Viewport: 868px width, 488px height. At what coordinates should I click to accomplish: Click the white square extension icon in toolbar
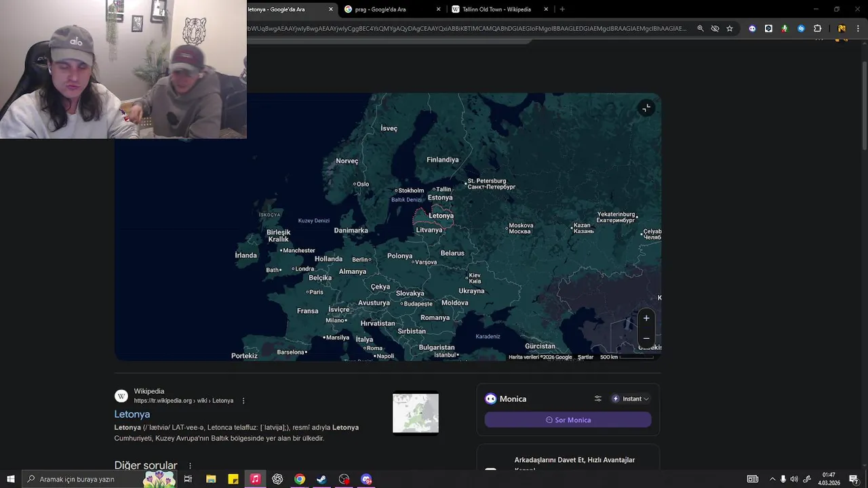point(768,28)
